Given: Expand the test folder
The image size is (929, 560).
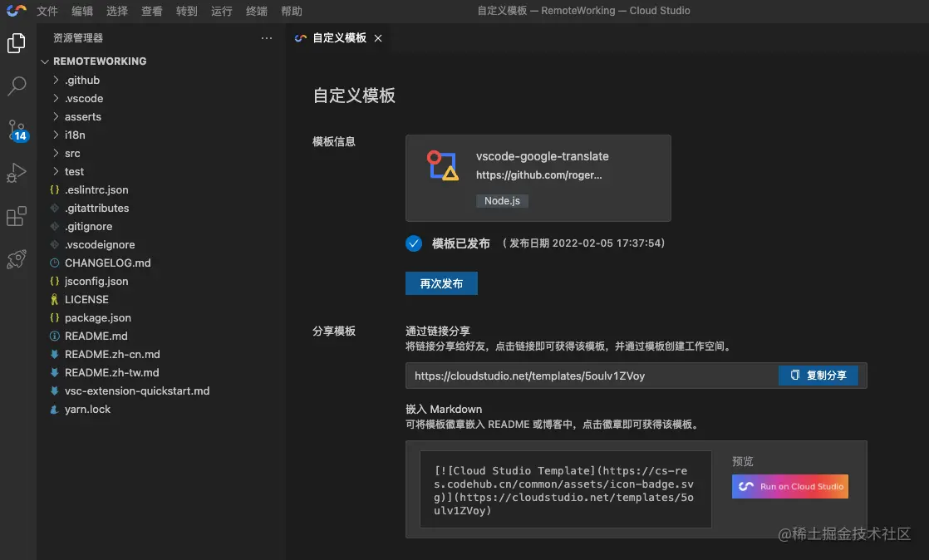Looking at the screenshot, I should click(56, 171).
